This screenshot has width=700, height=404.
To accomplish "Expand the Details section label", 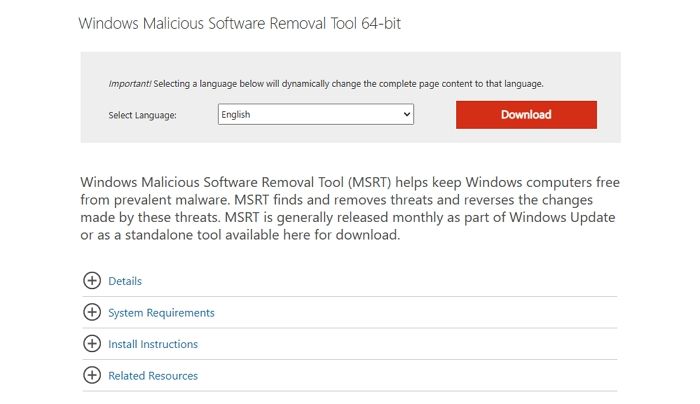I will pos(125,282).
